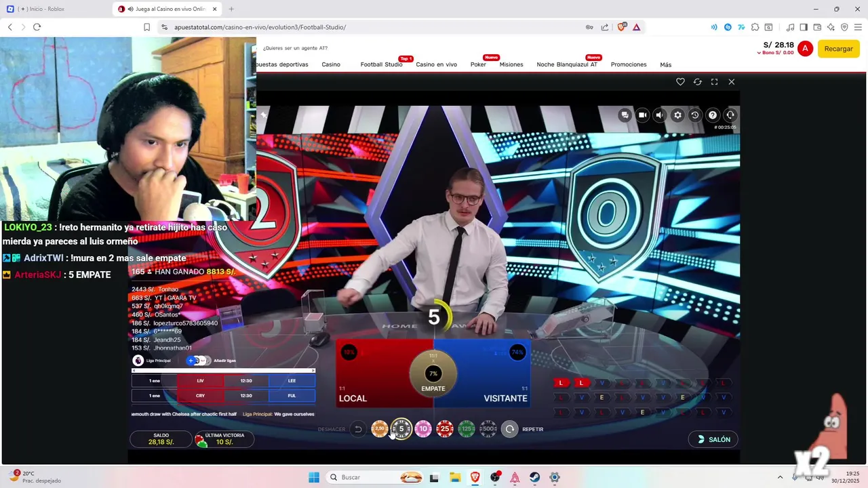Image resolution: width=868 pixels, height=488 pixels.
Task: Select CRY home team cell
Action: [200, 396]
